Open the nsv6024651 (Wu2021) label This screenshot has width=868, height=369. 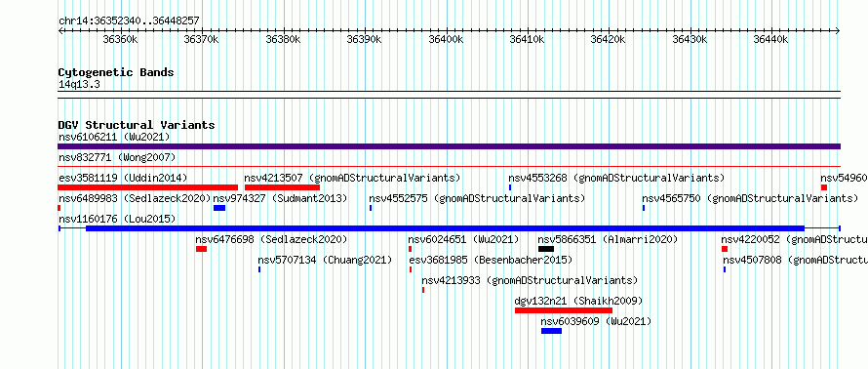pyautogui.click(x=464, y=239)
